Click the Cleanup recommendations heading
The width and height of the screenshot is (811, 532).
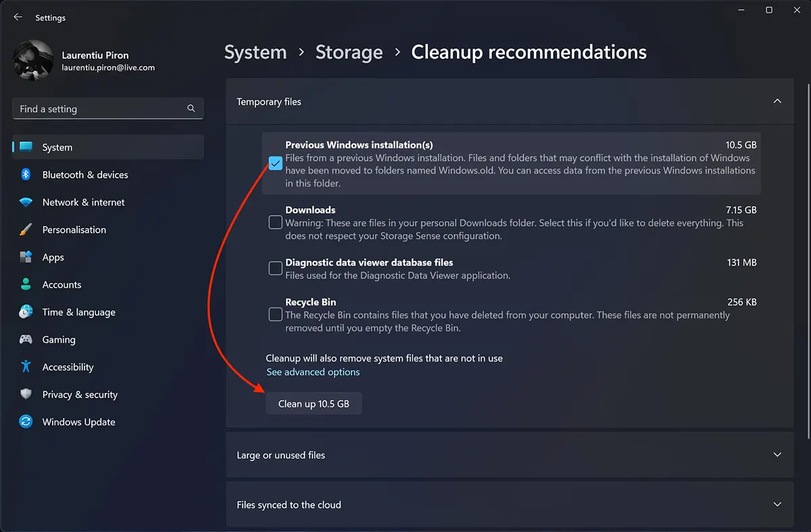[x=529, y=52]
